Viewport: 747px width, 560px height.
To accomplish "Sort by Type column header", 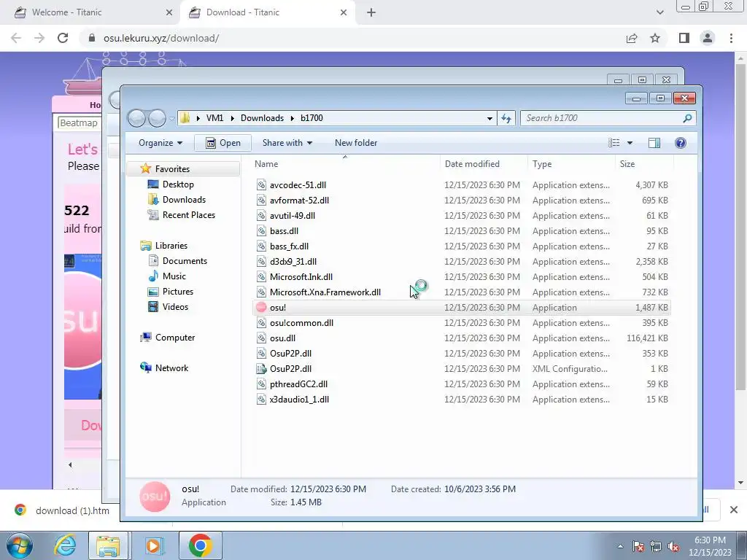I will tap(542, 164).
